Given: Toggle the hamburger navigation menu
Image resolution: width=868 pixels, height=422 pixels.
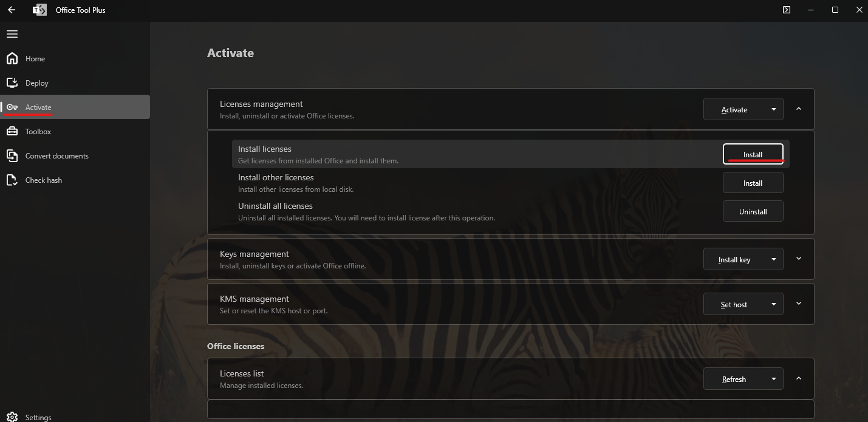Looking at the screenshot, I should [x=12, y=34].
